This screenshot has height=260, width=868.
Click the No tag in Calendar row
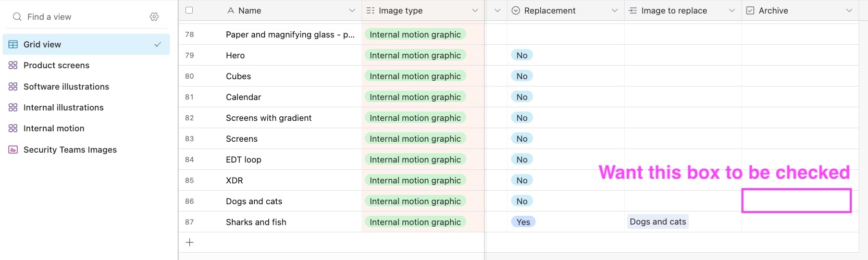522,97
